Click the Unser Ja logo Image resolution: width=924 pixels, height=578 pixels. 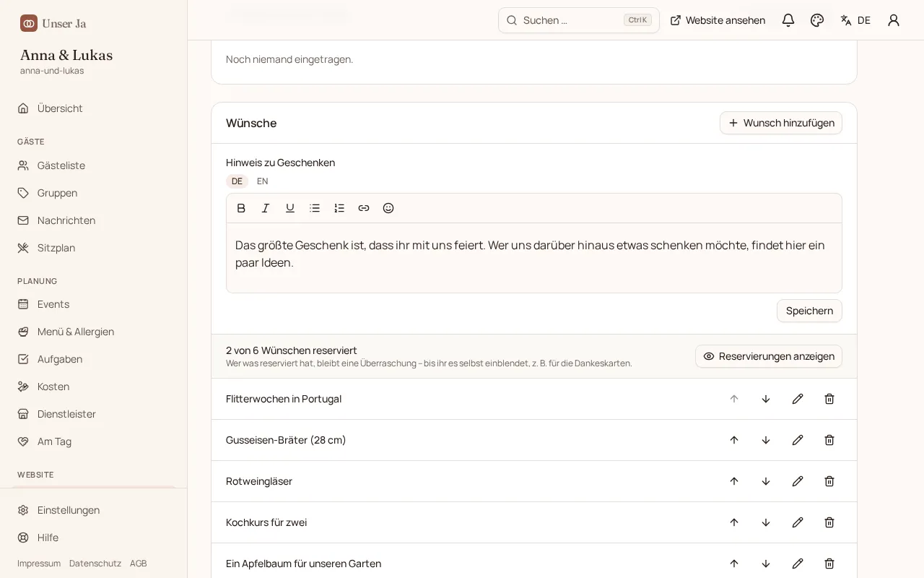point(53,23)
